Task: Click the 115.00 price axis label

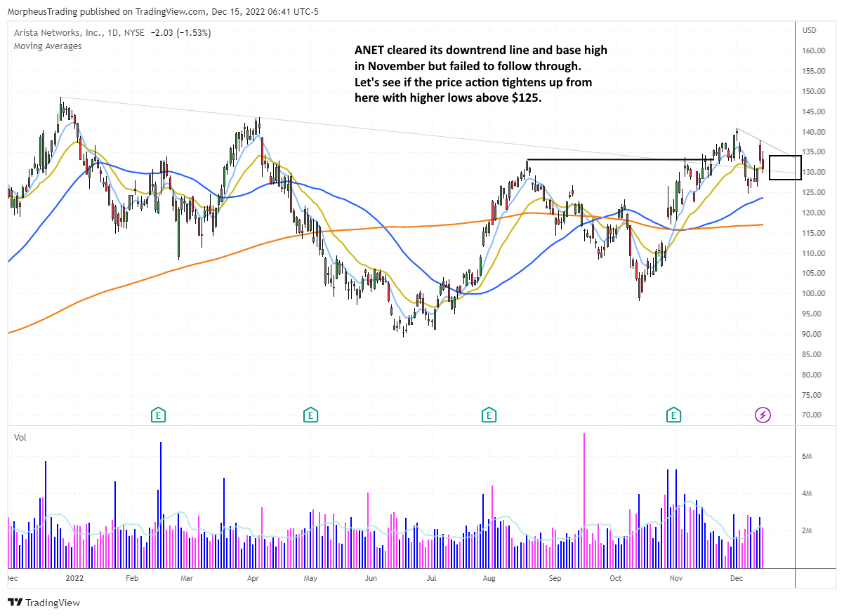Action: 814,234
